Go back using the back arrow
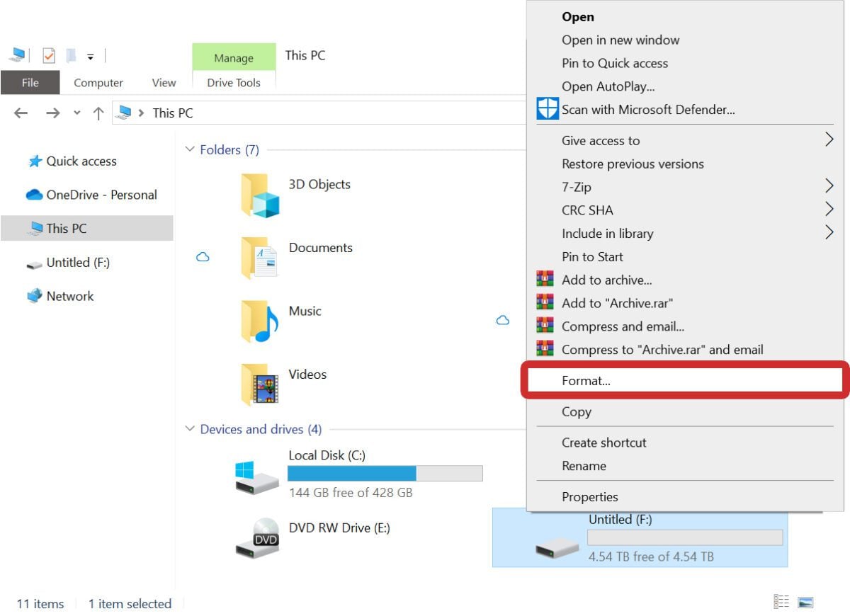 [21, 113]
